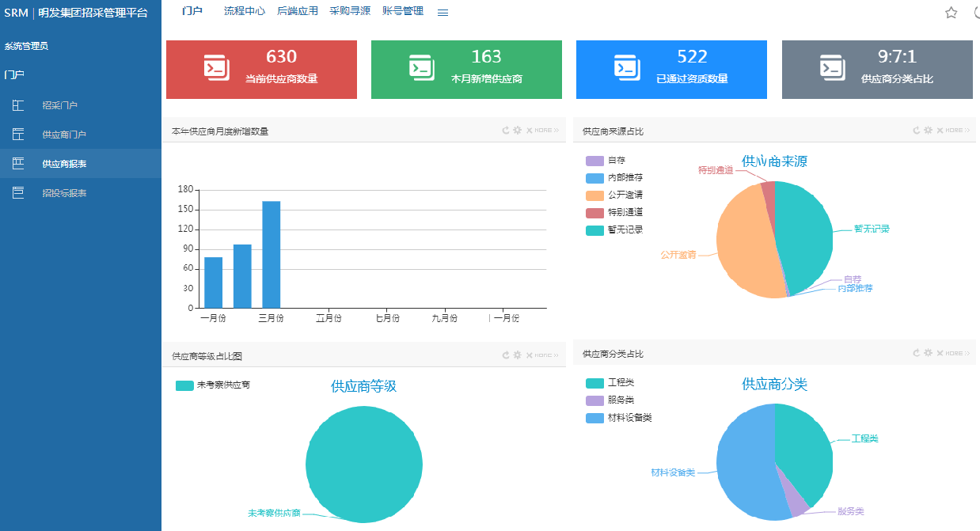Click the icon on the red 当前供应商数量 card

[x=215, y=68]
